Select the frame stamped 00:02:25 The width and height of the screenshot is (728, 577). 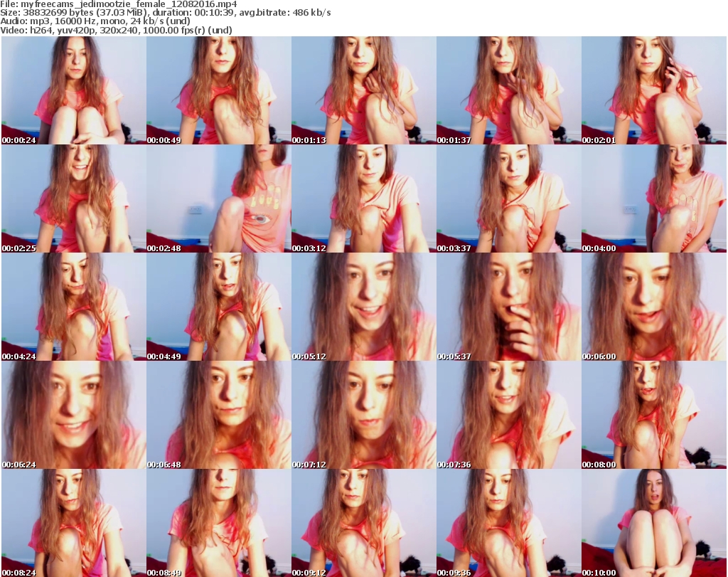coord(74,198)
